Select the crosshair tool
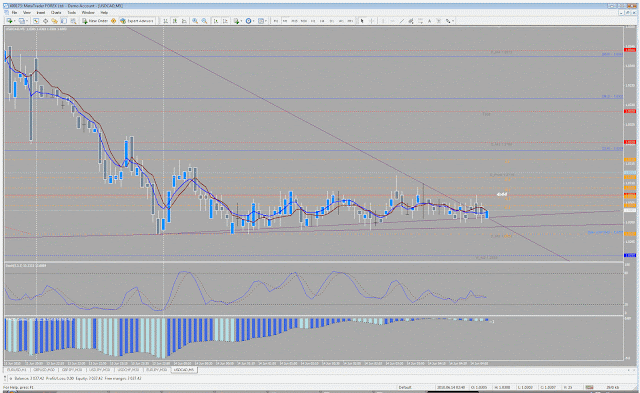Screen dimensions: 640x393 [x=372, y=21]
